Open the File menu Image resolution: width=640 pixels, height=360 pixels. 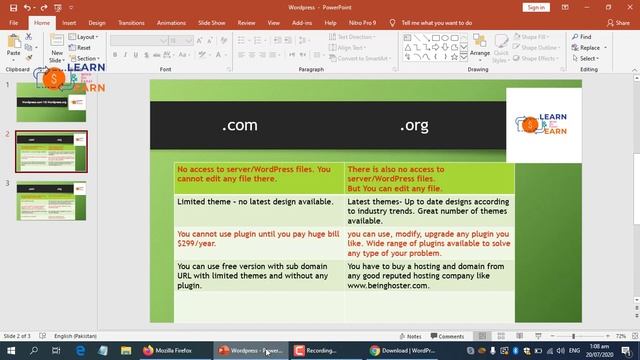click(13, 23)
